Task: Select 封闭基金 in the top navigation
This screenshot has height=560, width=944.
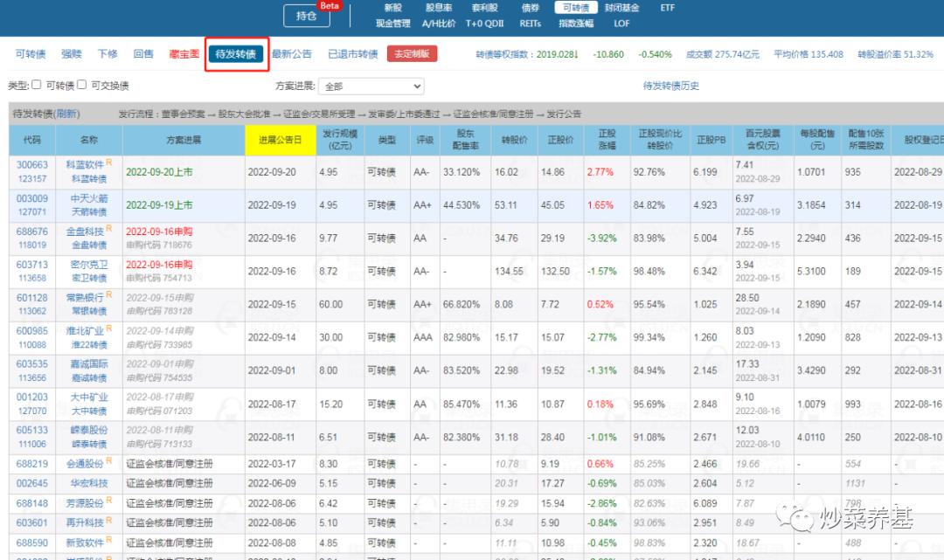Action: point(621,8)
